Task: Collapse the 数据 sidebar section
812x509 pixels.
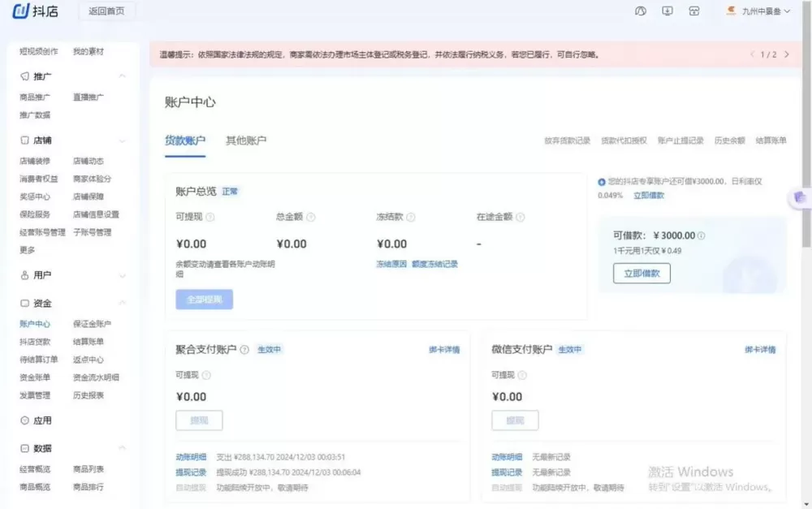Action: tap(123, 448)
